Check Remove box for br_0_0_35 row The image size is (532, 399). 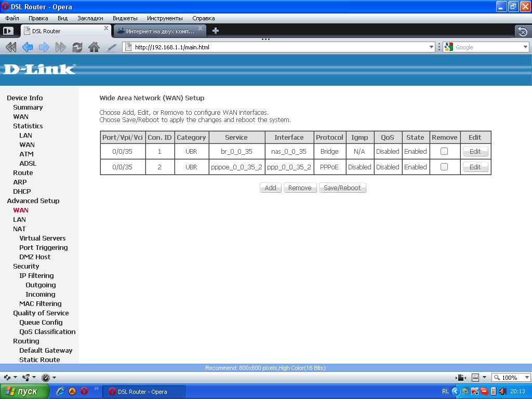click(444, 151)
